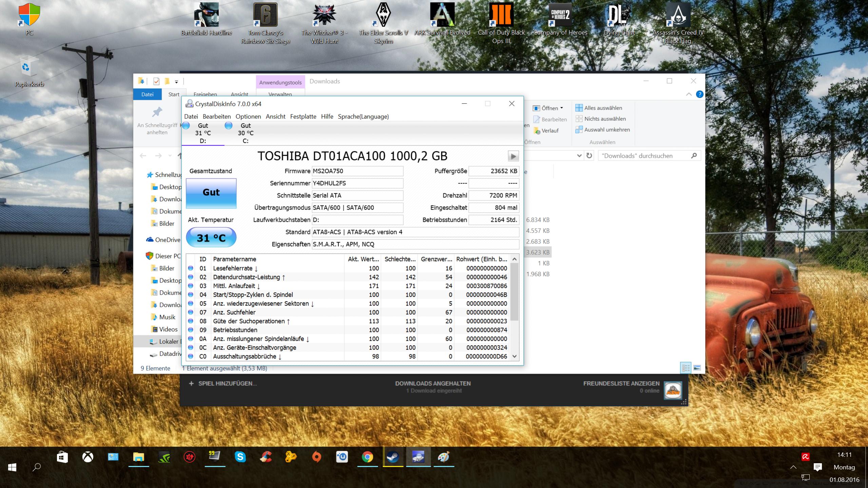This screenshot has width=868, height=488.
Task: Click the next disk arrow button
Action: [x=513, y=156]
